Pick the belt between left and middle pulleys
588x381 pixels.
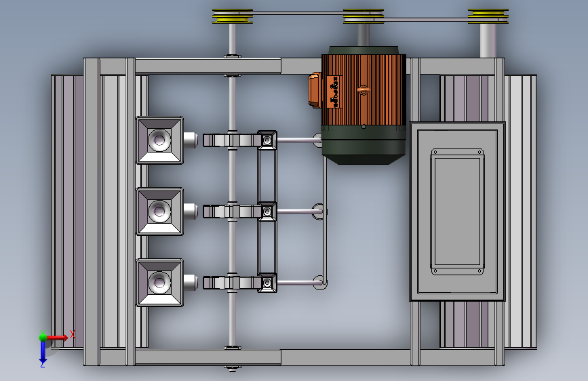298,13
